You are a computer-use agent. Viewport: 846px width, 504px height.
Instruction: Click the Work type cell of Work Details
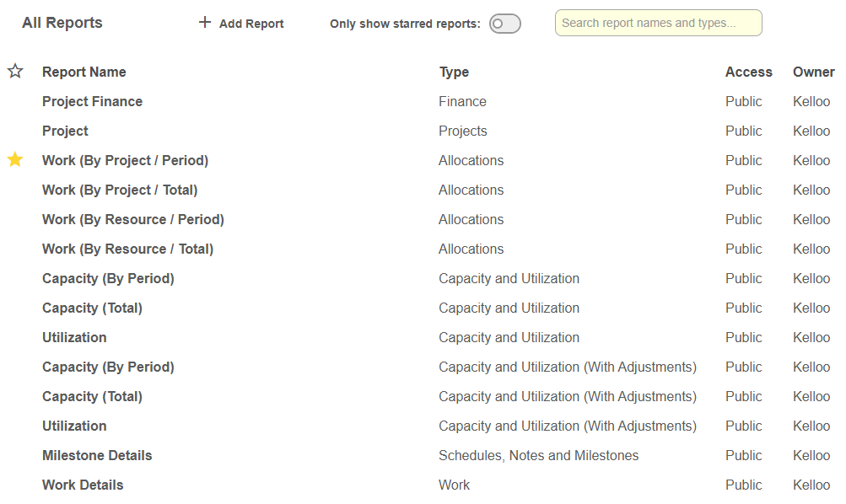pyautogui.click(x=455, y=485)
